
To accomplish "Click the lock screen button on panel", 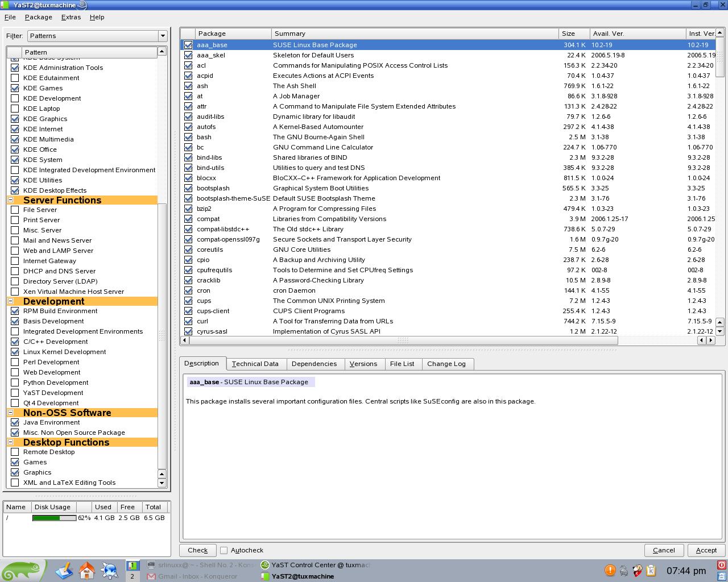I will (722, 576).
